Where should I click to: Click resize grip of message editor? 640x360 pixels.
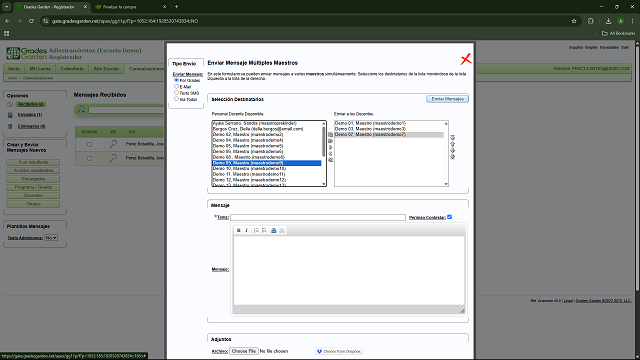[x=462, y=311]
